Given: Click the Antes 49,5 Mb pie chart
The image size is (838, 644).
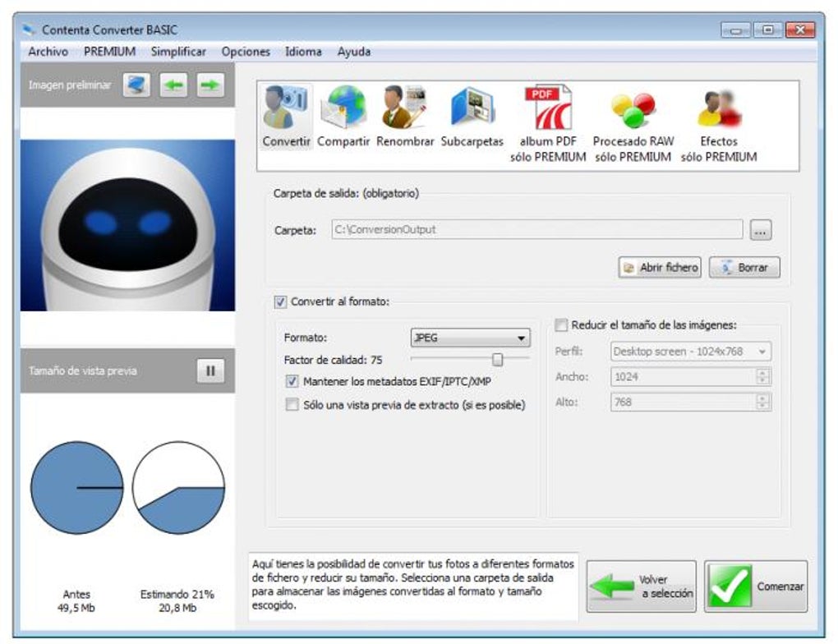Looking at the screenshot, I should click(x=77, y=487).
